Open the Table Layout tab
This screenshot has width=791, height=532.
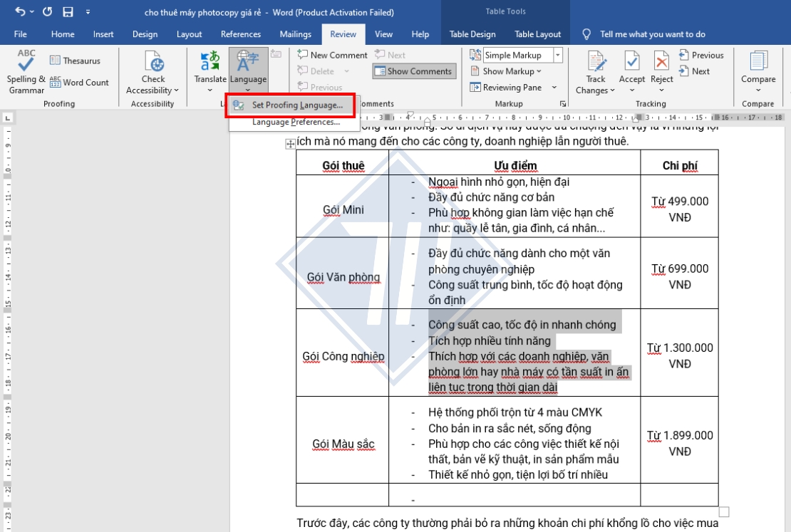[537, 33]
